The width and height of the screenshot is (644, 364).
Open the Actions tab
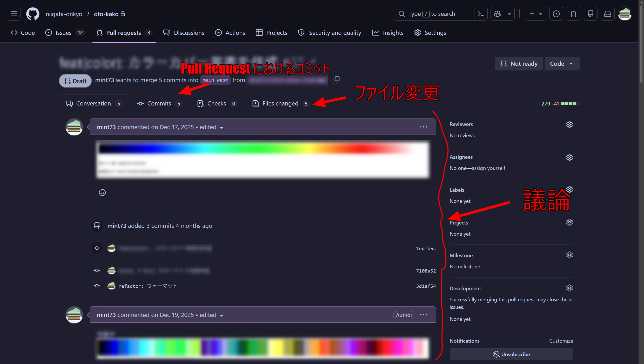tap(230, 33)
